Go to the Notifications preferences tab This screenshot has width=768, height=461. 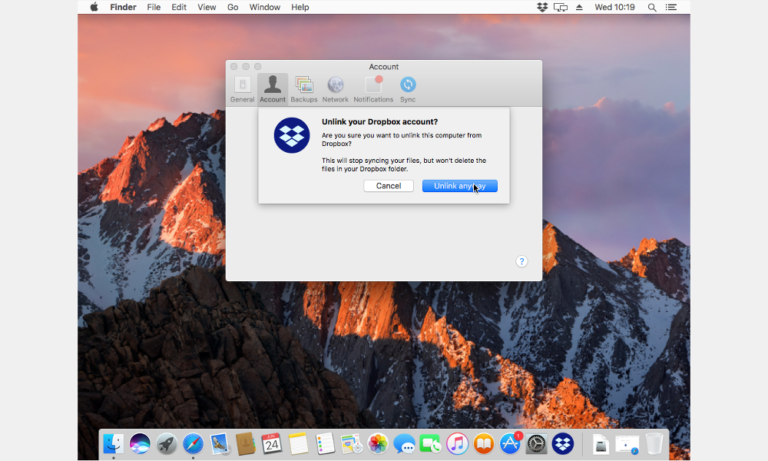pyautogui.click(x=373, y=89)
